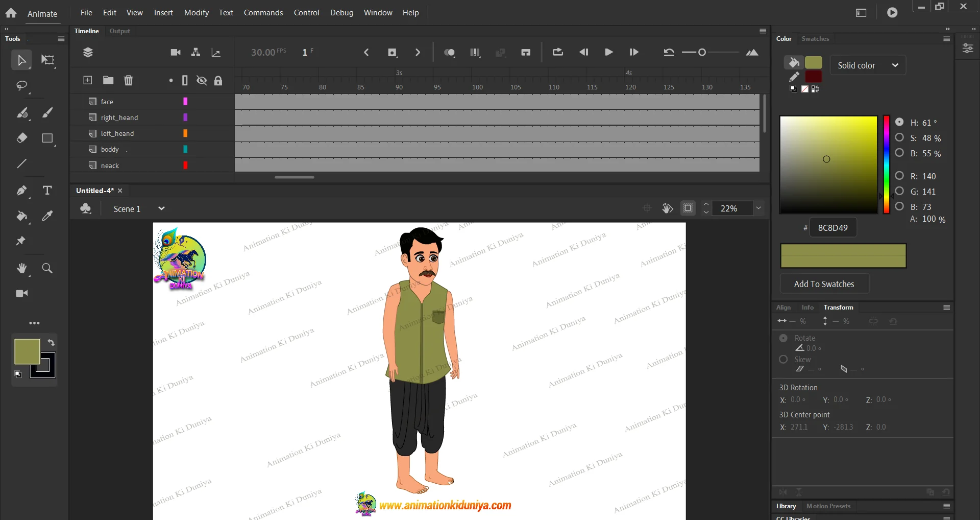980x520 pixels.
Task: Switch to the Swatches tab
Action: [815, 39]
